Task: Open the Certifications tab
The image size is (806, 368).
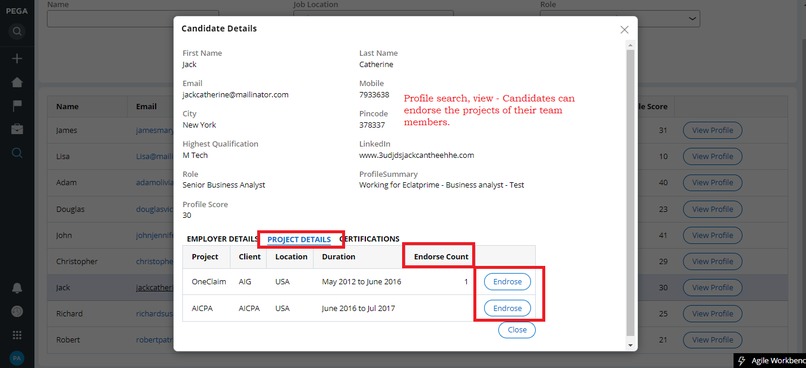Action: pos(370,239)
